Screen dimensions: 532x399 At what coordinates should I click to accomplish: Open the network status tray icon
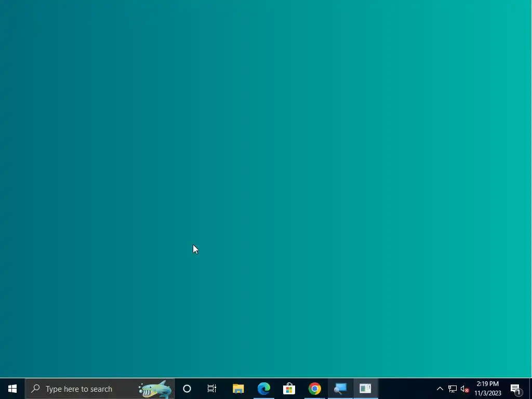point(453,389)
